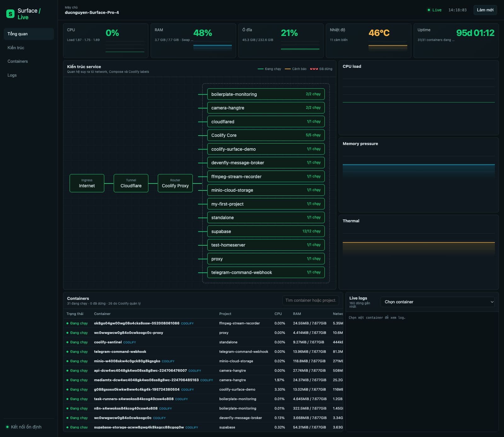Open the Logs sidebar item
The height and width of the screenshot is (437, 504).
(x=29, y=75)
